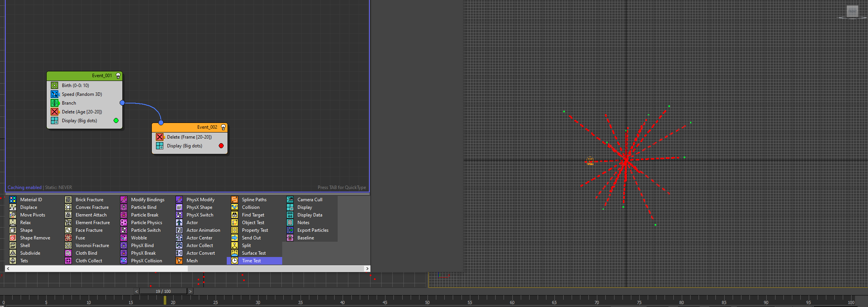The width and height of the screenshot is (868, 307).
Task: Select the Export Particles icon
Action: click(x=290, y=230)
